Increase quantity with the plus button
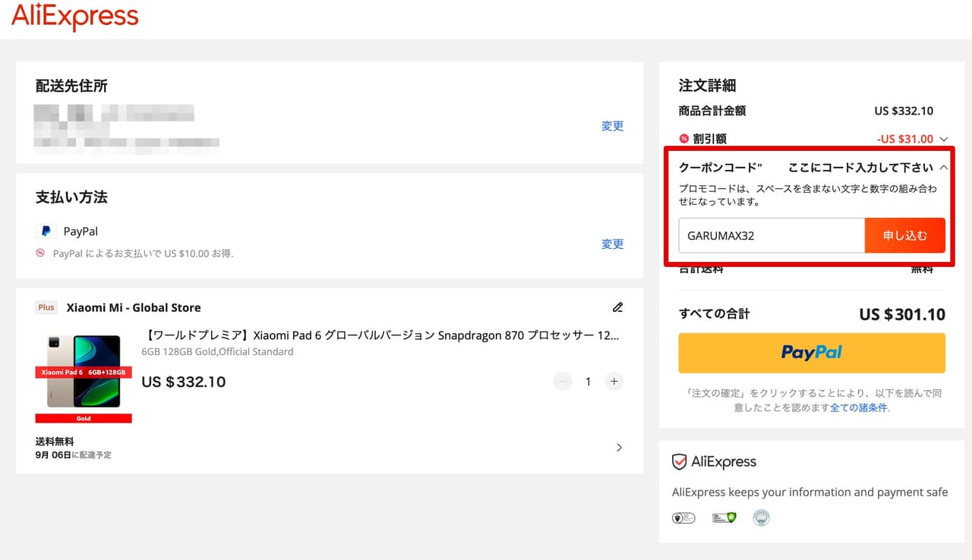The image size is (972, 560). click(614, 382)
